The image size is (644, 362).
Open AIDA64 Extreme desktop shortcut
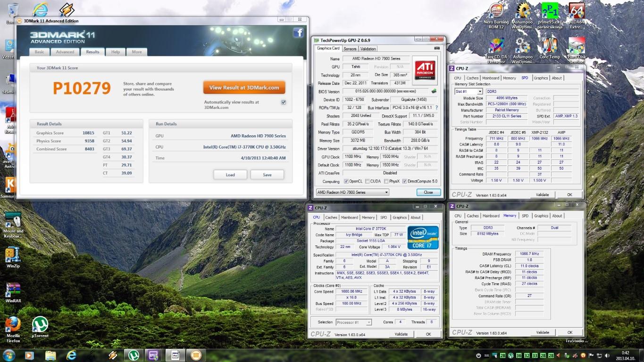point(577,16)
